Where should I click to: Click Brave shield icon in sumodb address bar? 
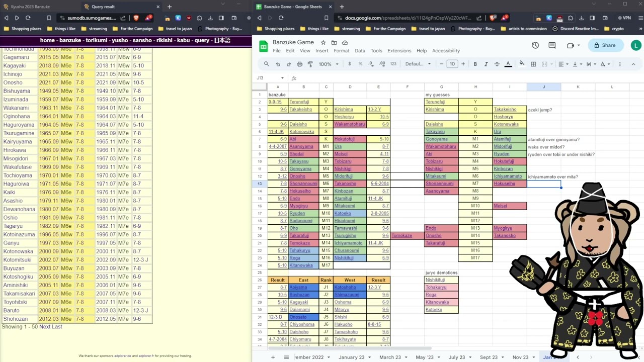click(x=136, y=18)
